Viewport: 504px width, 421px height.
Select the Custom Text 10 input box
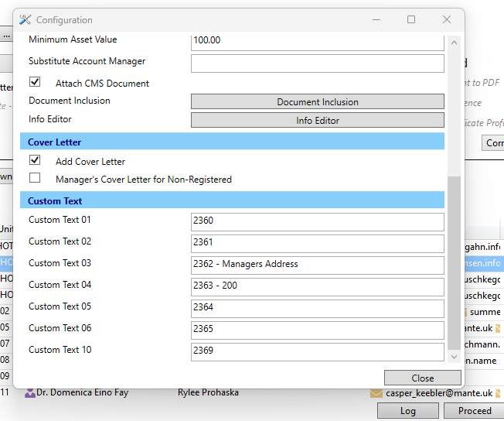(317, 351)
